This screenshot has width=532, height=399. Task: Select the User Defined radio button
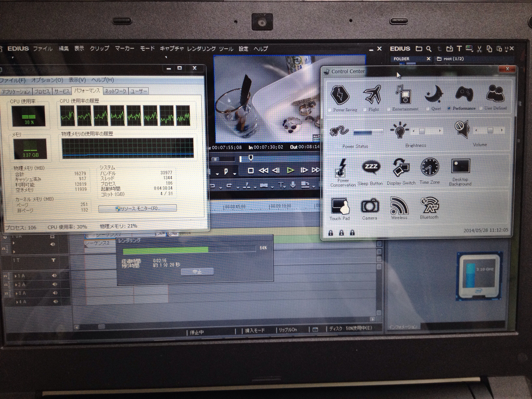click(481, 108)
